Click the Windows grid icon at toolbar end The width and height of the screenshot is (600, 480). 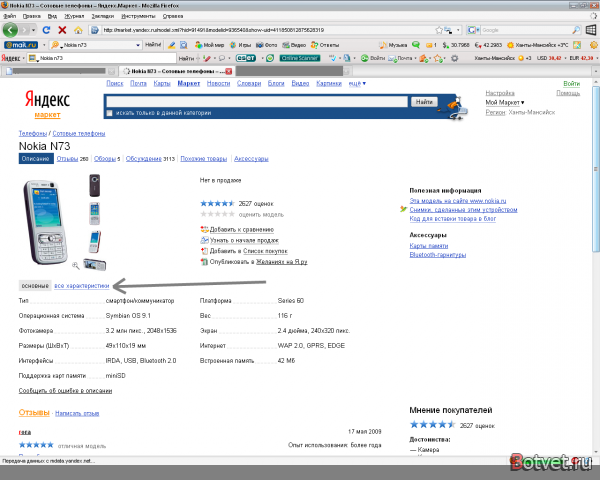[591, 30]
